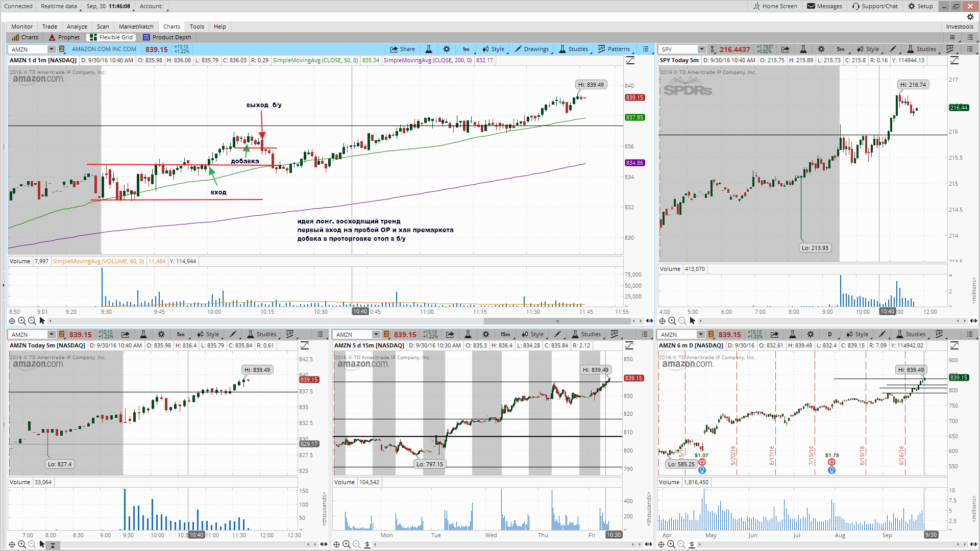
Task: Open Patterns menu on AMZN 1m chart
Action: click(614, 49)
